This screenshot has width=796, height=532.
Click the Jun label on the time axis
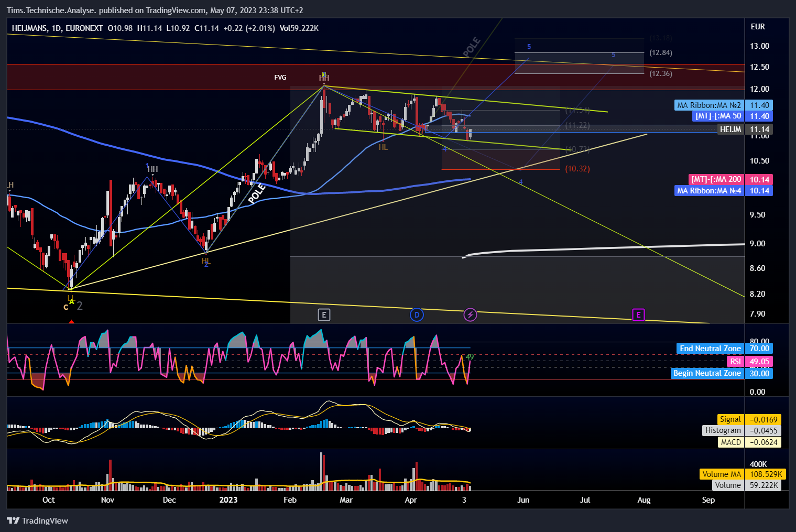click(523, 500)
